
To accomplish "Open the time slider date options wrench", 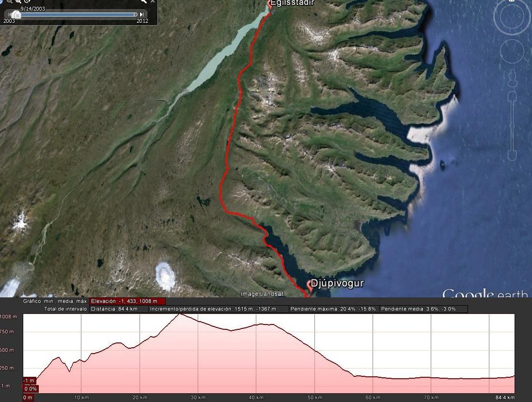I will pyautogui.click(x=144, y=1).
